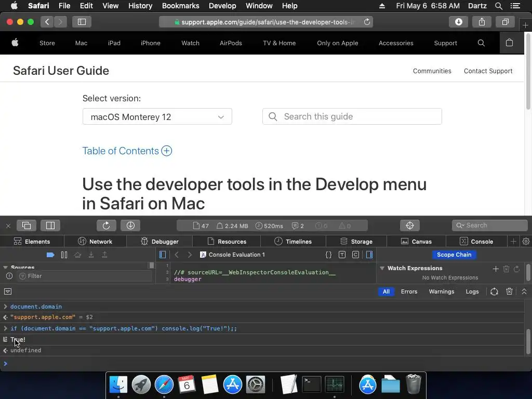
Task: Click the inspector Search field
Action: 489,225
